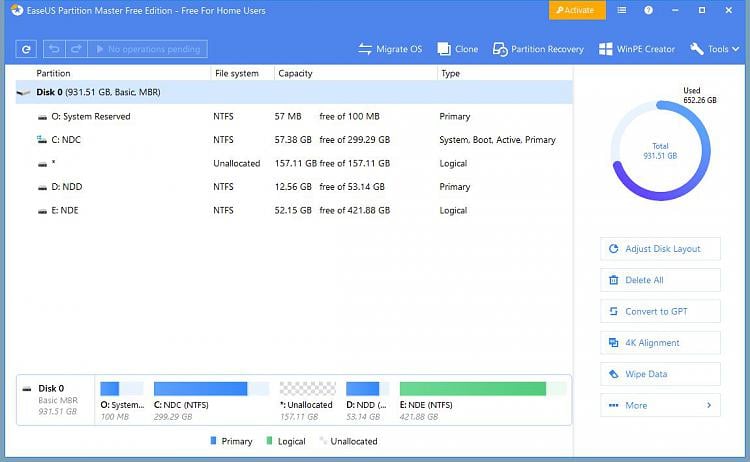Click the Unallocated legend swatch
Image resolution: width=750 pixels, height=462 pixels.
[x=322, y=440]
